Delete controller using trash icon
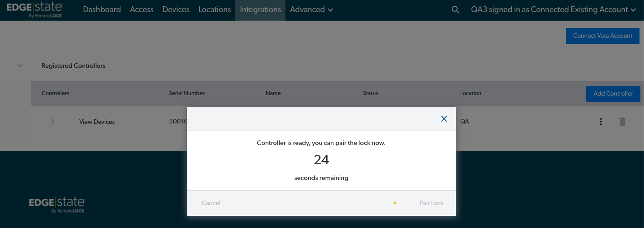Screen dimensions: 644x228 tap(622, 122)
